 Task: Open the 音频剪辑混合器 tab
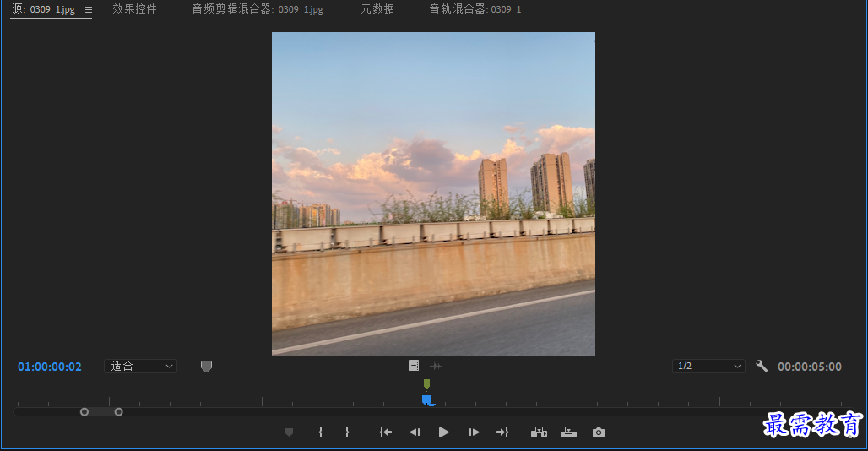(x=258, y=9)
